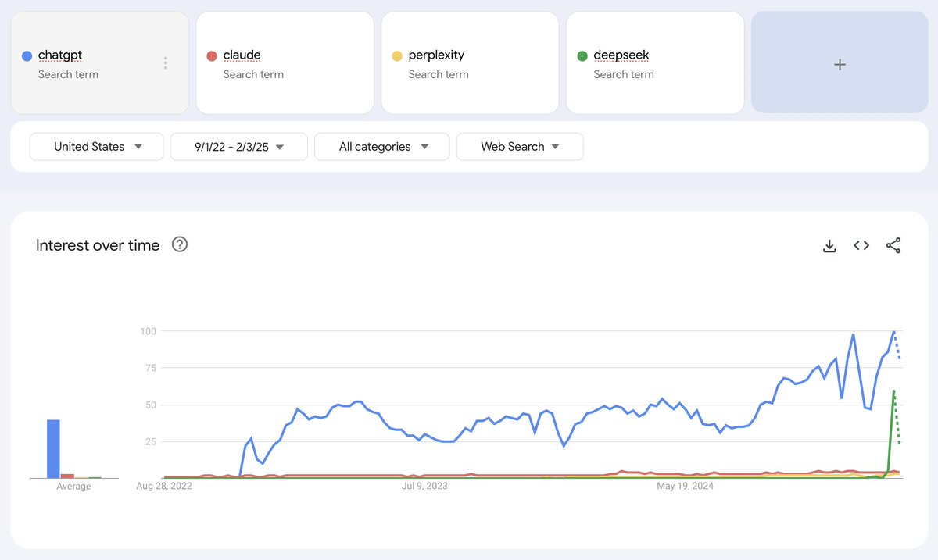This screenshot has height=560, width=938.
Task: Click the deepseek spike peak on chart
Action: point(893,391)
